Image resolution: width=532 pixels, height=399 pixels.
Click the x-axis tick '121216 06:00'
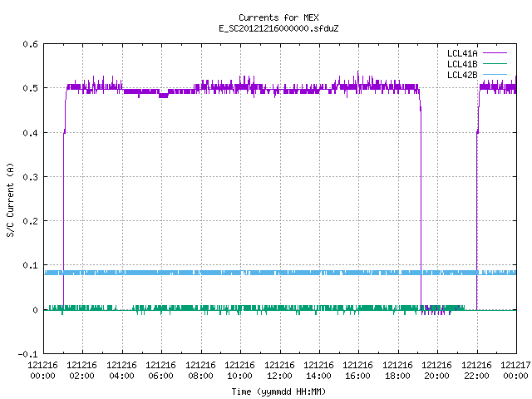160,371
